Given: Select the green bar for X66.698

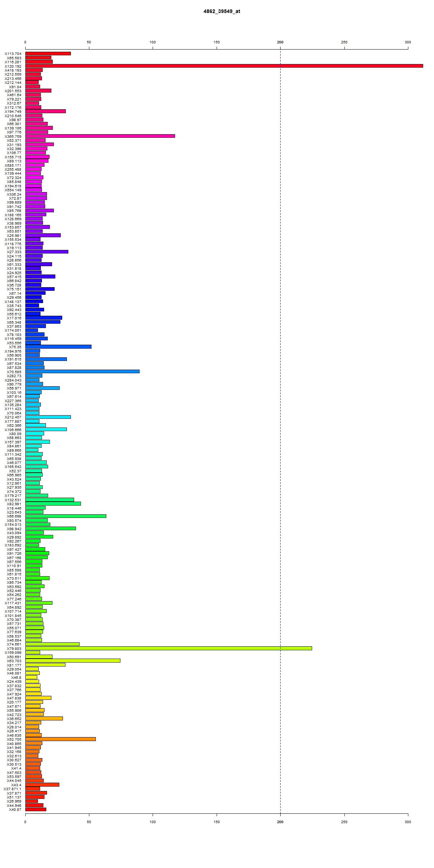Looking at the screenshot, I should click(66, 516).
